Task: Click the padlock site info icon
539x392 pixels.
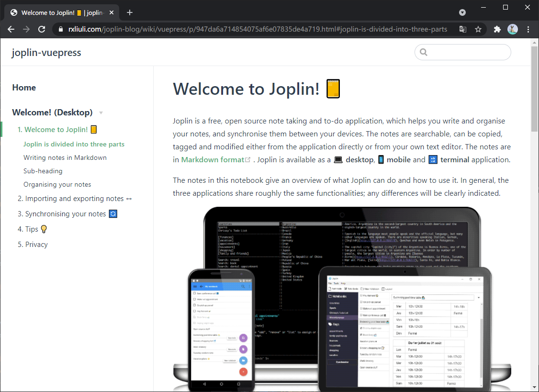Action: pos(61,29)
